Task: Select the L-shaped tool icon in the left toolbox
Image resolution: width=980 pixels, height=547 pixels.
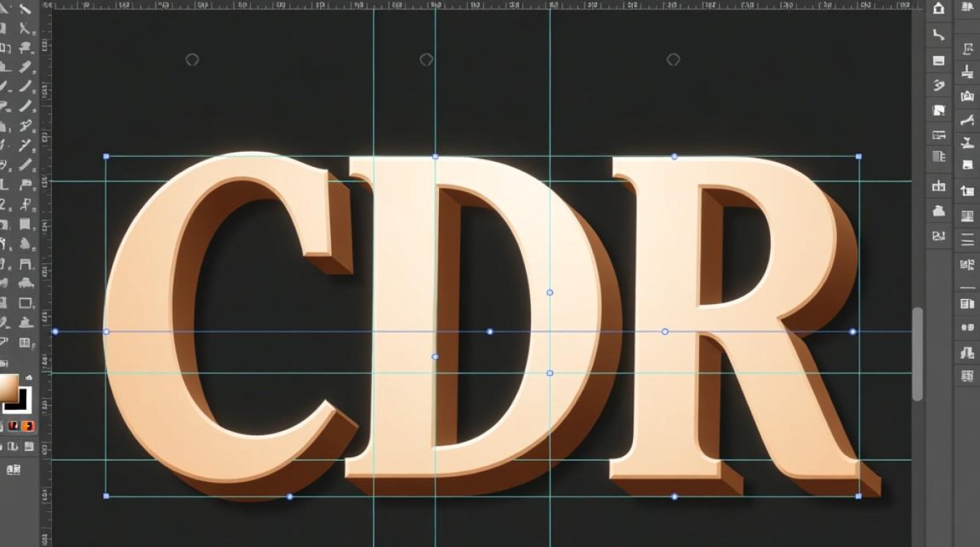Action: pyautogui.click(x=4, y=184)
